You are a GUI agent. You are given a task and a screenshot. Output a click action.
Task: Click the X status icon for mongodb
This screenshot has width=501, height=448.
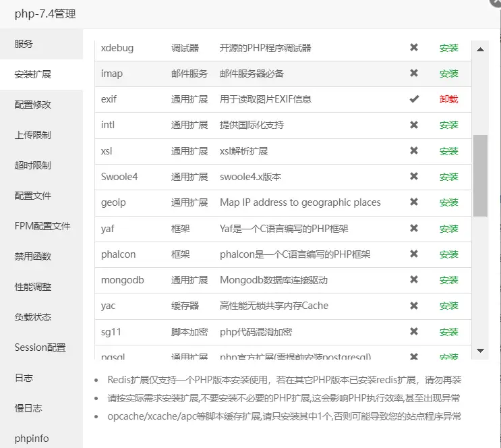point(414,280)
